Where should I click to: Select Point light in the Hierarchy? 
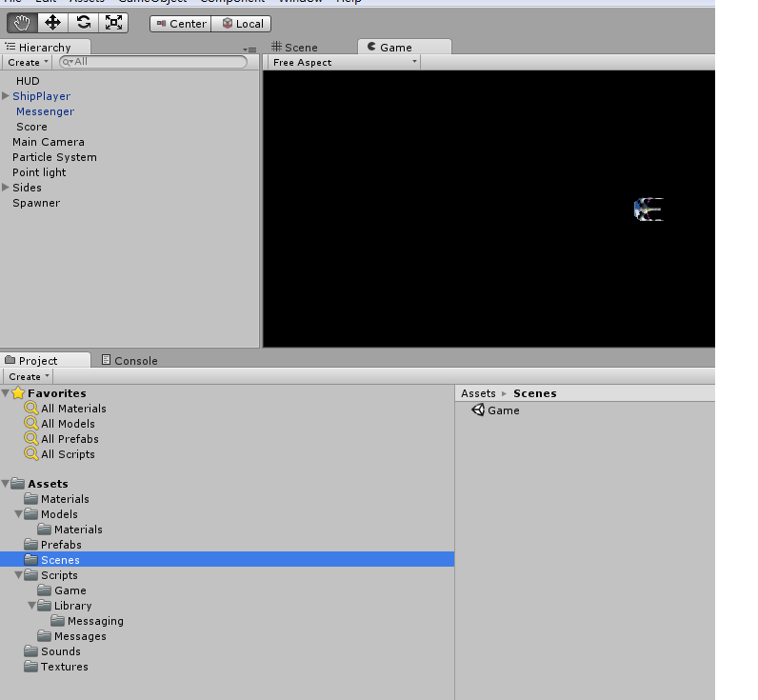[x=39, y=172]
